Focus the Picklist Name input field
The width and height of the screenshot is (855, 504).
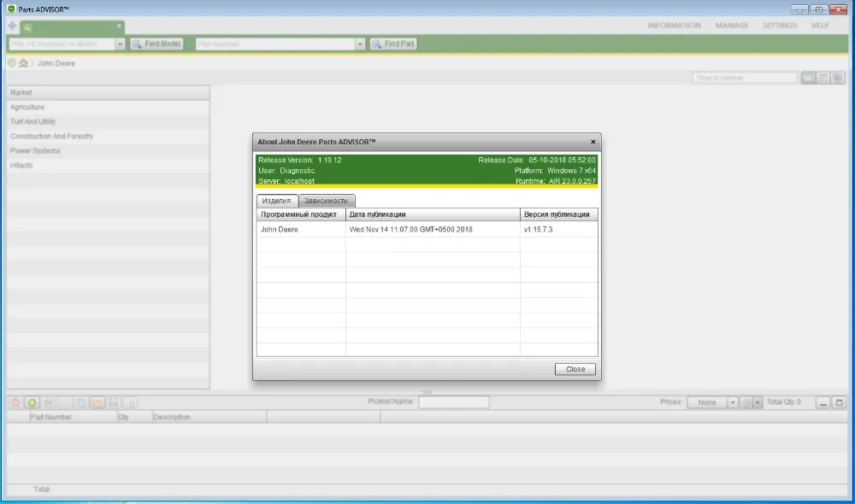(454, 402)
